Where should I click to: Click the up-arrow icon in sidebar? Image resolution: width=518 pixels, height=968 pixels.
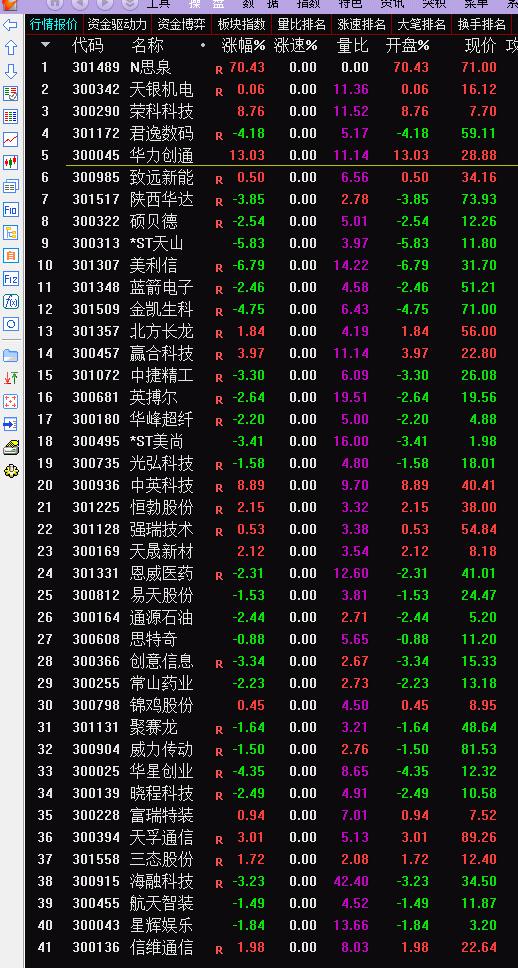pyautogui.click(x=10, y=48)
